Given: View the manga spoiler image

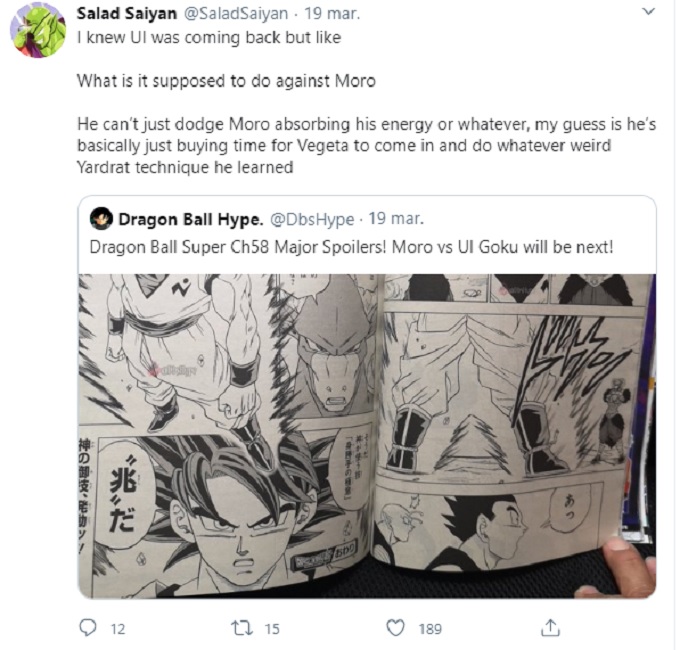Looking at the screenshot, I should [367, 436].
